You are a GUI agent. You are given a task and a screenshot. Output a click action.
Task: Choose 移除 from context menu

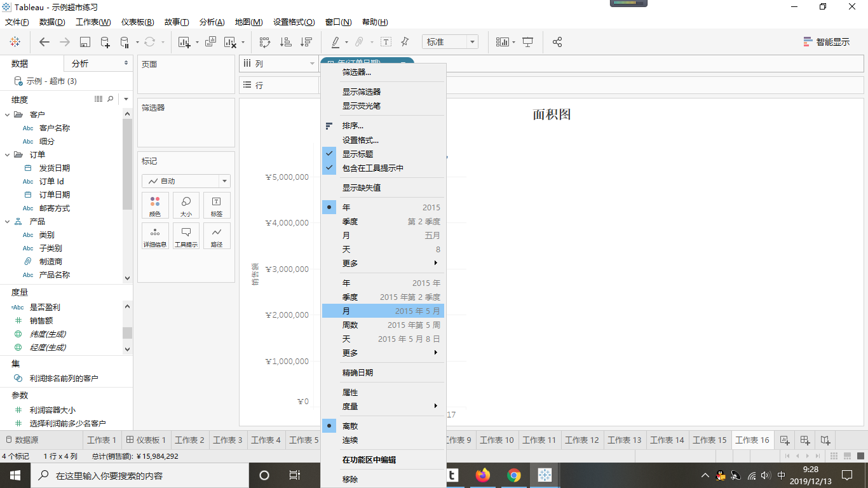383,479
